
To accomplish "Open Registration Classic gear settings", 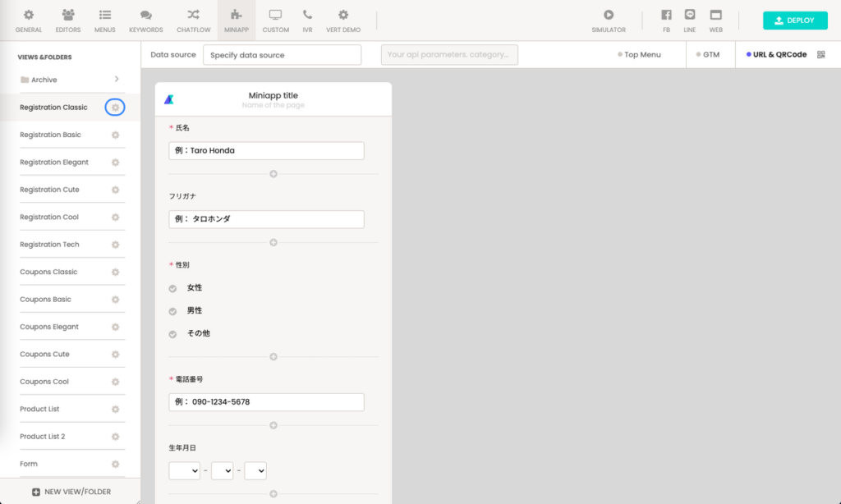I will tap(115, 108).
